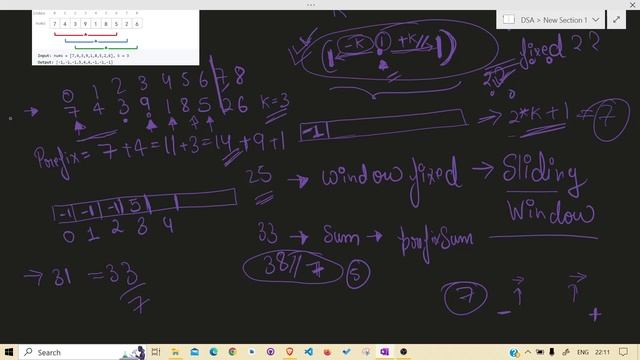The image size is (640, 360).
Task: Open the notification center icon
Action: (623, 352)
